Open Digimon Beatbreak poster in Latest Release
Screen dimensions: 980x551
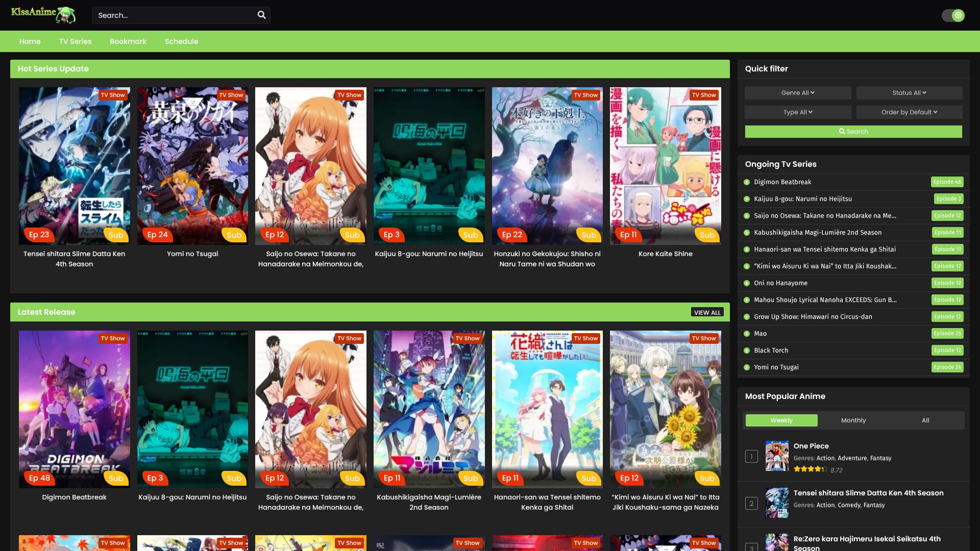click(x=75, y=409)
